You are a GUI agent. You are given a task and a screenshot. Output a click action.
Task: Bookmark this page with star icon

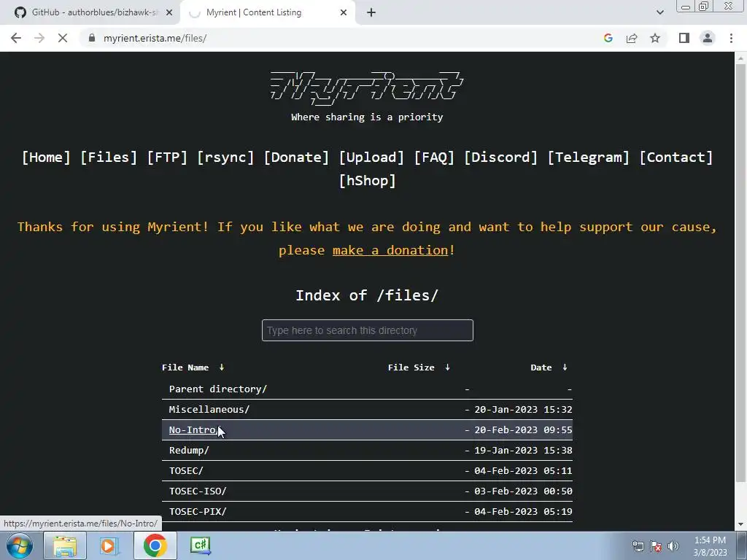point(655,38)
